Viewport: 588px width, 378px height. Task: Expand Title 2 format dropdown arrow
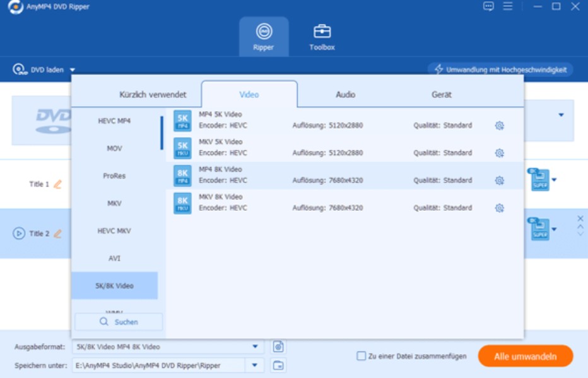(555, 228)
